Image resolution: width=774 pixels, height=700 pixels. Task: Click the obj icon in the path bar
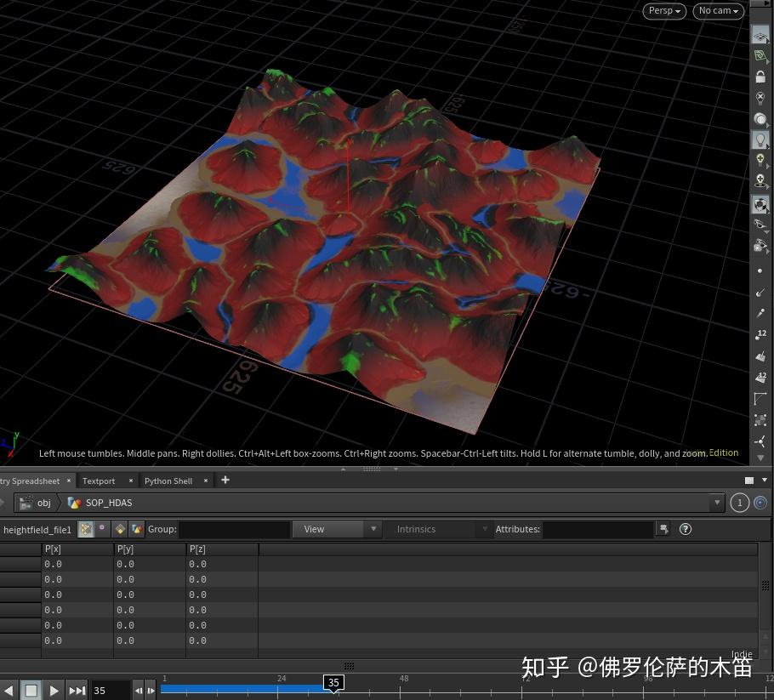(x=26, y=503)
